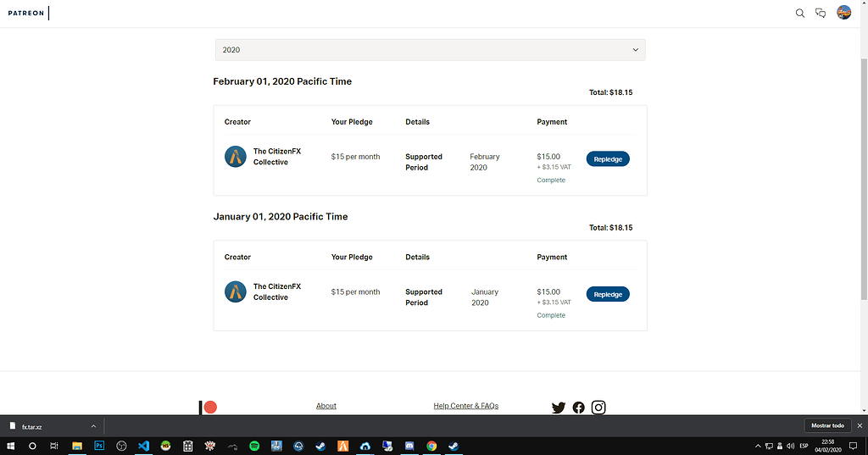Open The CitizenFX Collective link in February row
Viewport: 868px width, 455px height.
coord(277,157)
